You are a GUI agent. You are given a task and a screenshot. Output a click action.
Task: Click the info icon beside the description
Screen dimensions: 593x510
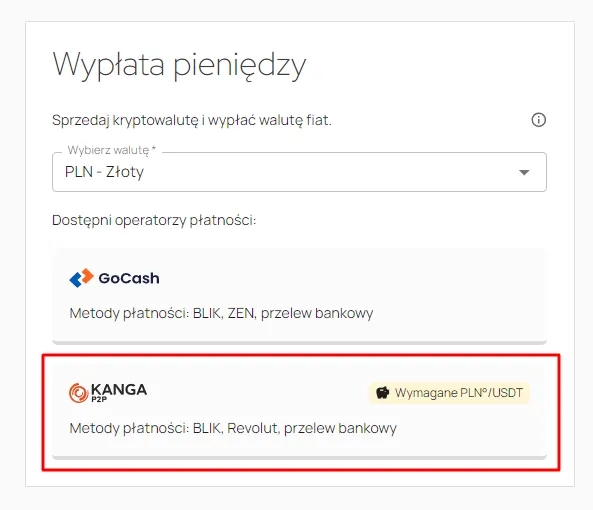coord(539,120)
